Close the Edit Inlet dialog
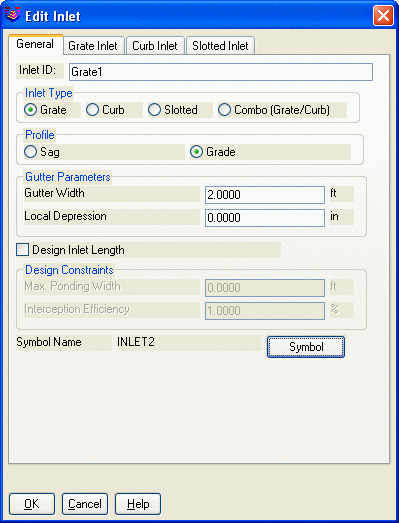Image resolution: width=399 pixels, height=523 pixels. click(x=383, y=16)
